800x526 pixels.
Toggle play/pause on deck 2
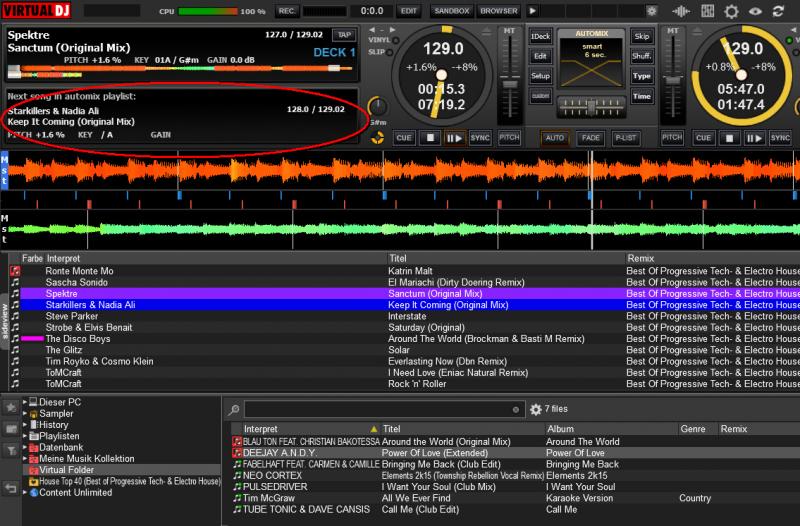[754, 138]
